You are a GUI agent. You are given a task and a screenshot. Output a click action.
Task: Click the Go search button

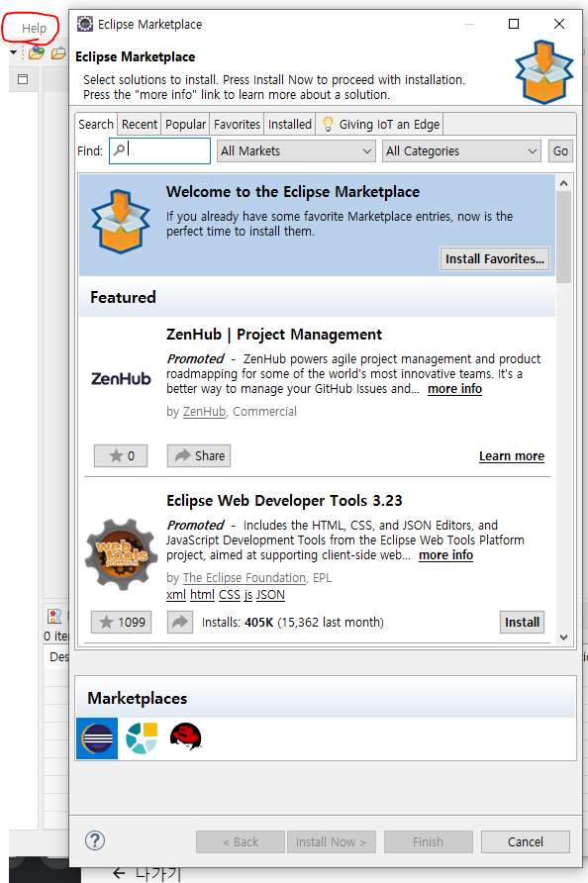pos(560,150)
